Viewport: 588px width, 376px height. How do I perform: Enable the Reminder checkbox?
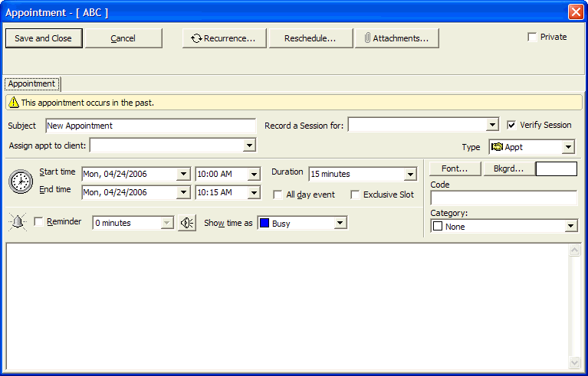(38, 222)
